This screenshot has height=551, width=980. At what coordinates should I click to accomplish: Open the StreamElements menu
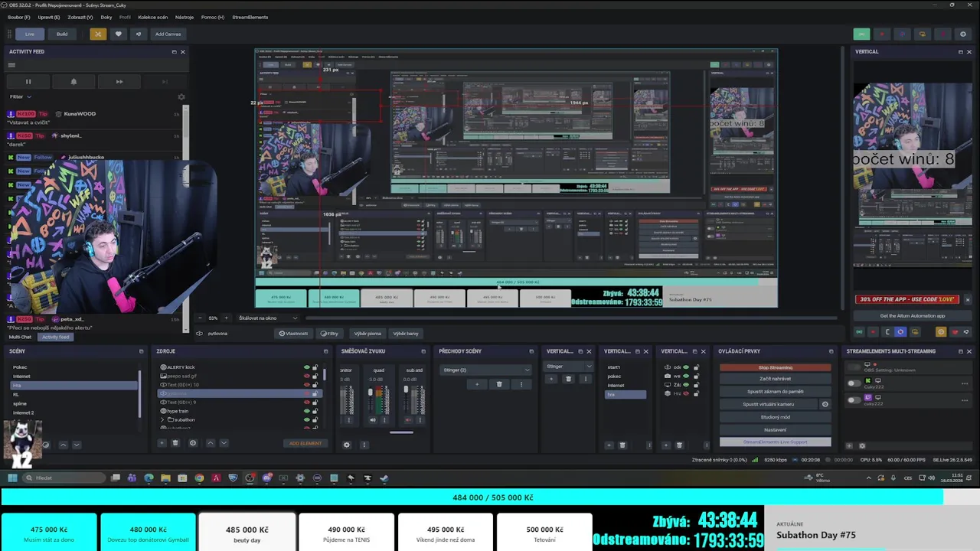point(250,17)
